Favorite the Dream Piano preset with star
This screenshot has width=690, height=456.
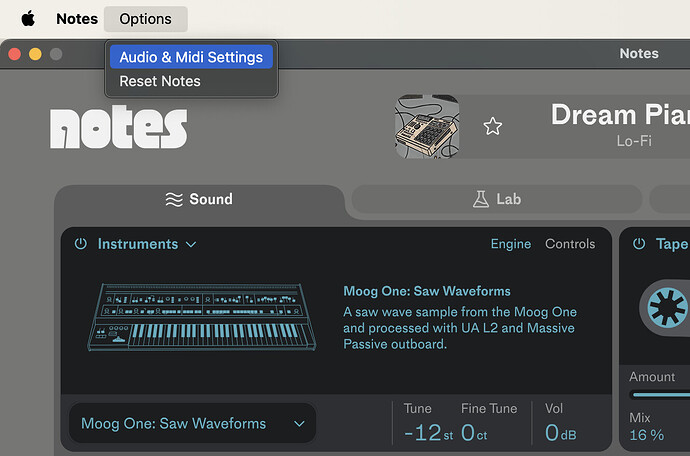pos(493,126)
